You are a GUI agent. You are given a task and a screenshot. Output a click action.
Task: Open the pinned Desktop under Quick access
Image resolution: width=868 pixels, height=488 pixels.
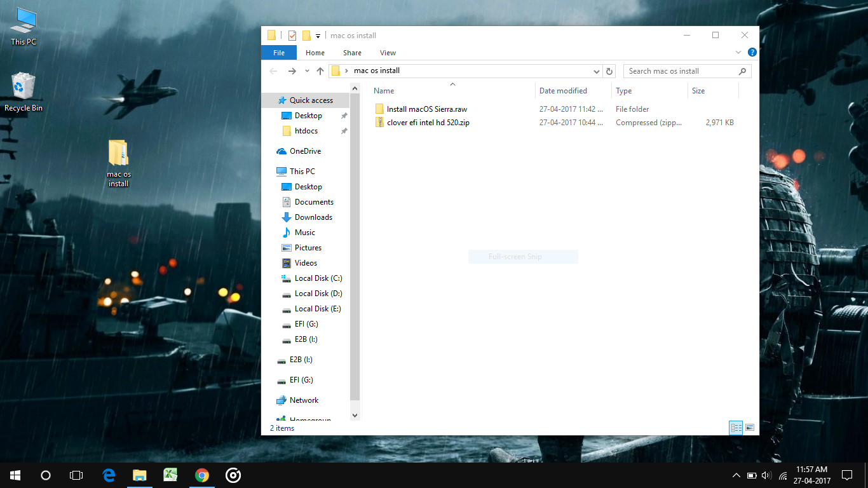[x=308, y=116]
